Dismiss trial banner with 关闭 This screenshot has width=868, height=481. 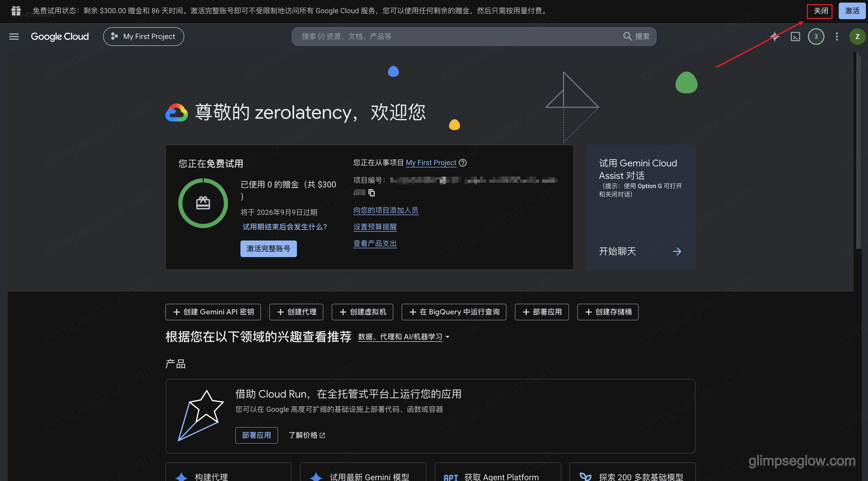point(820,11)
